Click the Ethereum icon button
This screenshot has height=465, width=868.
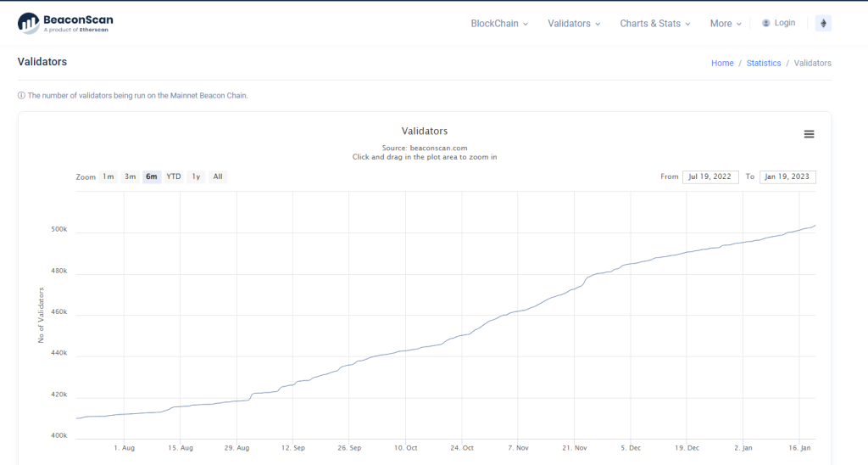[823, 23]
